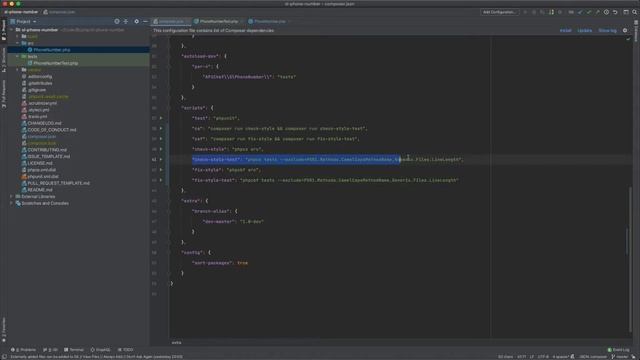This screenshot has width=640, height=360.
Task: Run the "fix-style-test" script gutter arrow
Action: pyautogui.click(x=161, y=180)
